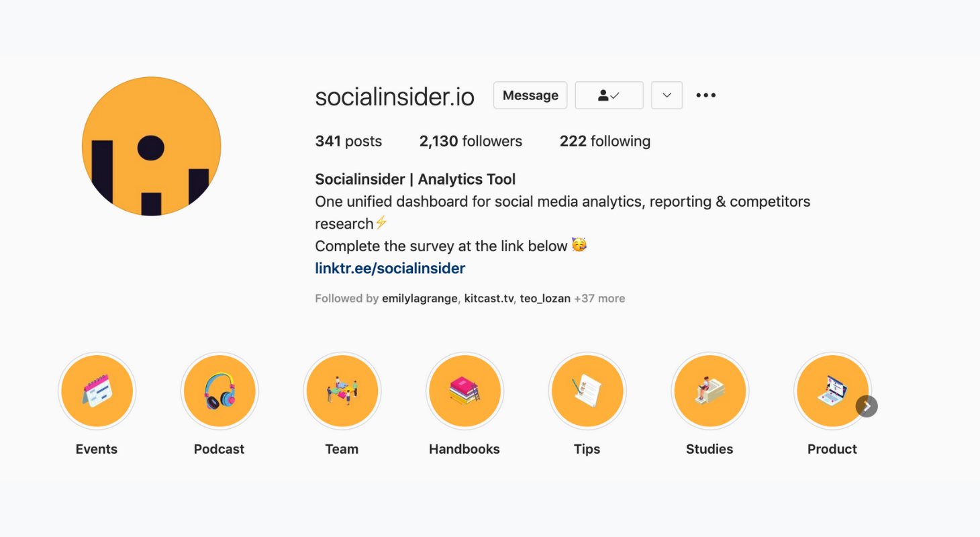Open the Podcast highlight with headphones icon
980x537 pixels.
[x=219, y=391]
